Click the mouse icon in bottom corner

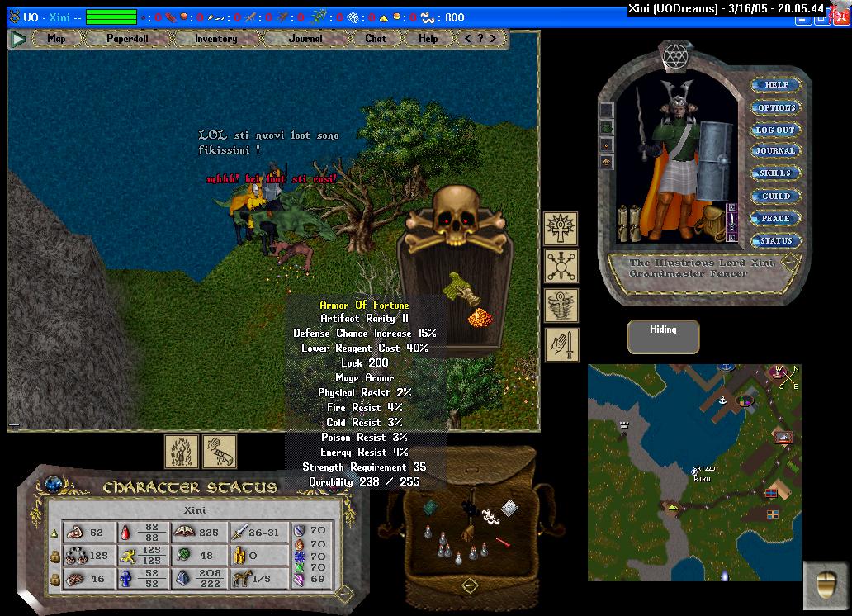[x=825, y=585]
